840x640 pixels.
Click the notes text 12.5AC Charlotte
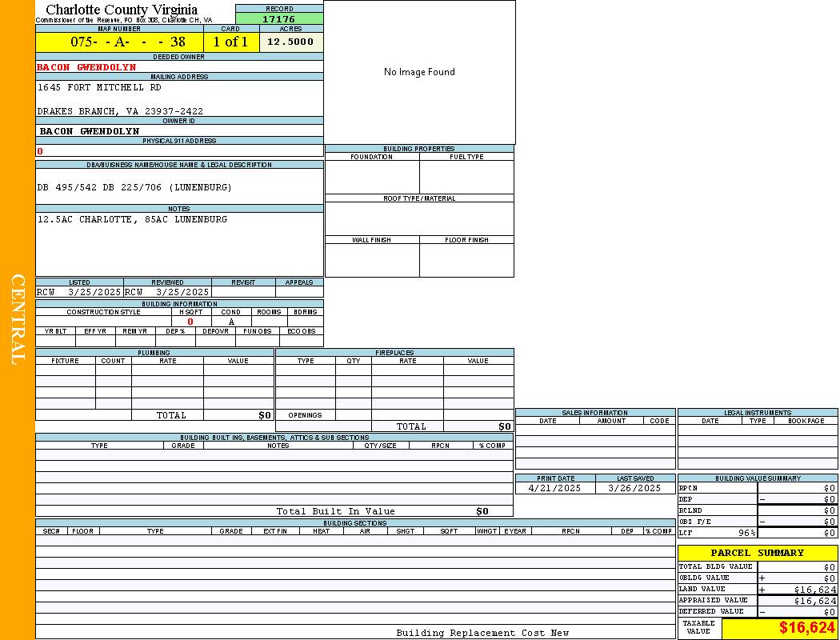[132, 219]
